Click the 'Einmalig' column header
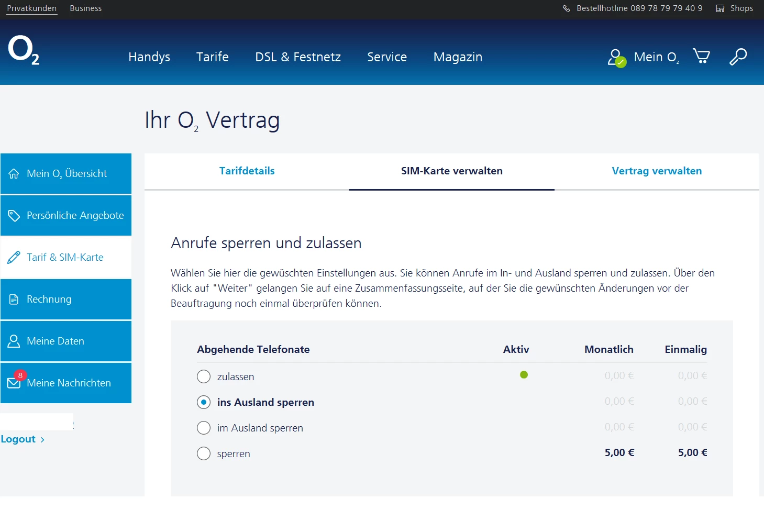 686,349
